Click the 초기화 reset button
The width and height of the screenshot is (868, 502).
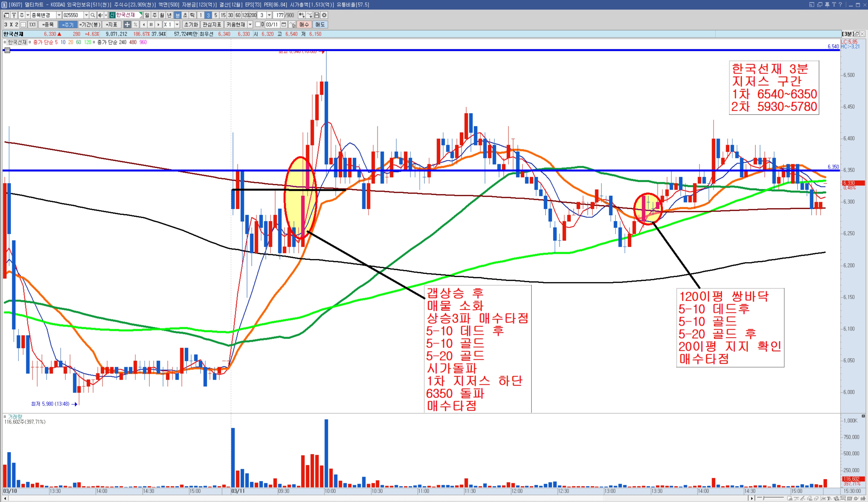click(191, 24)
